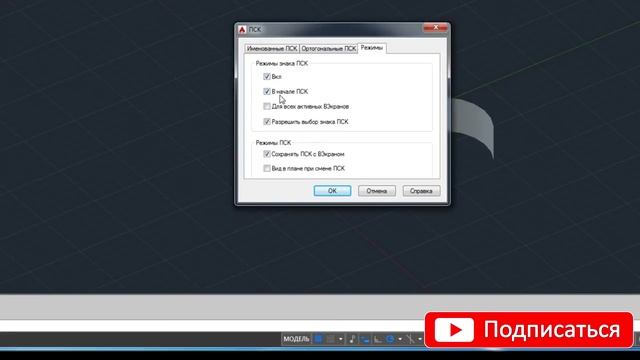Viewport: 640px width, 360px height.
Task: Toggle snap mode in the status bar
Action: pos(330,339)
